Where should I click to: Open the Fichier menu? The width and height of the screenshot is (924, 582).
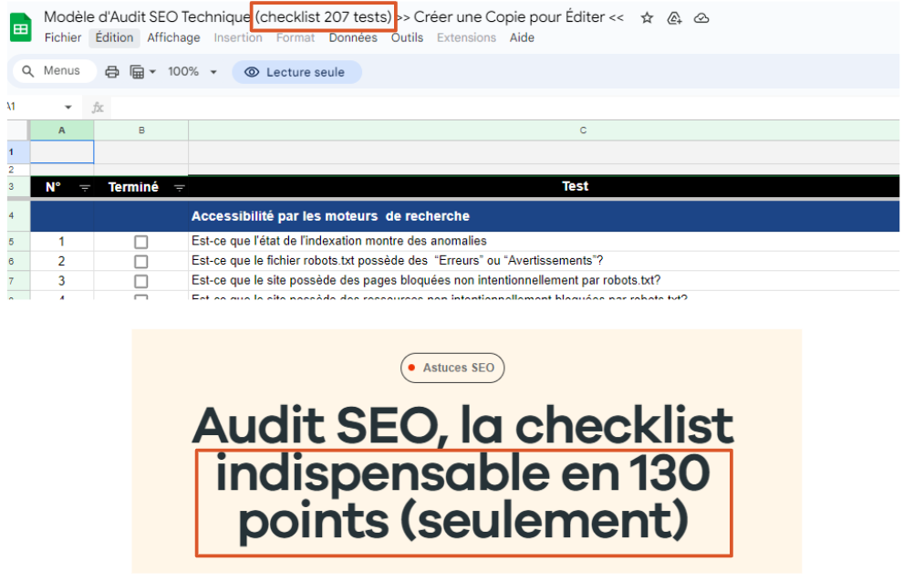click(62, 37)
